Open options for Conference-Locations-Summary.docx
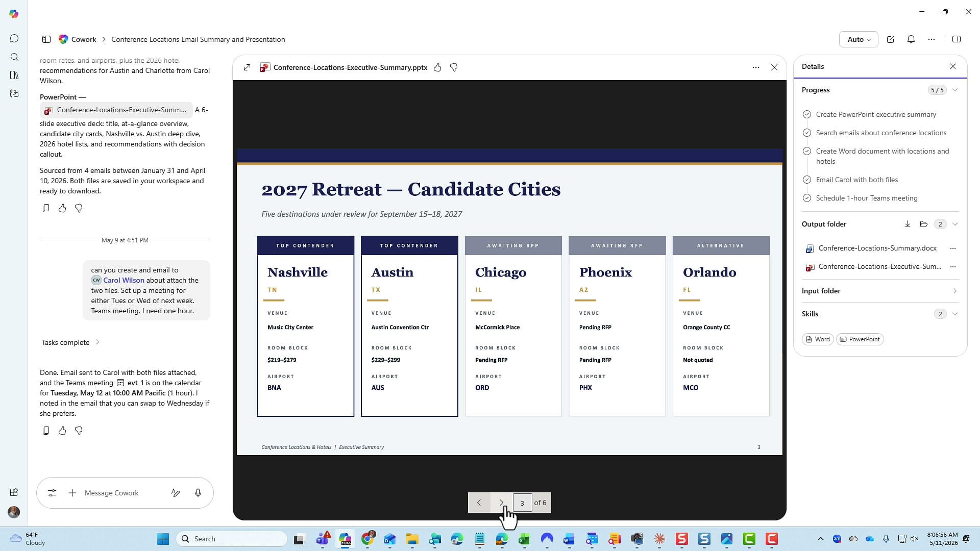The image size is (980, 551). pyautogui.click(x=953, y=248)
